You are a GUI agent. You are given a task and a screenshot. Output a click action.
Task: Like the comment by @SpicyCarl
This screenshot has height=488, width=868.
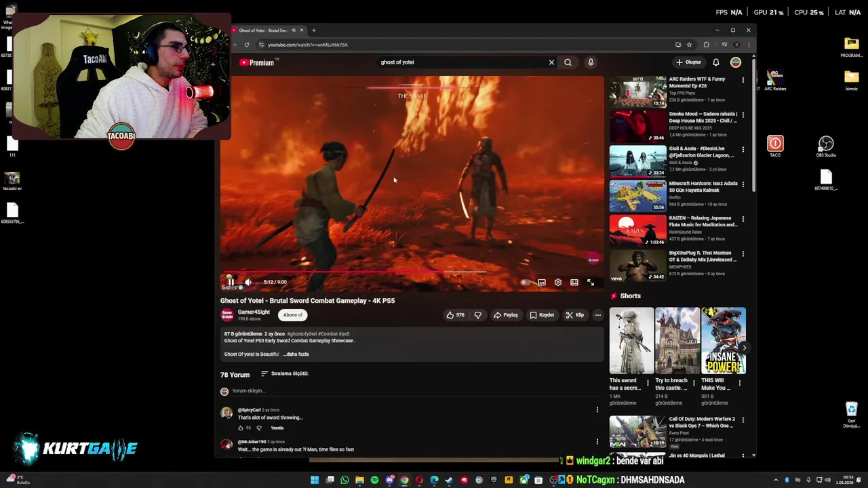click(241, 428)
